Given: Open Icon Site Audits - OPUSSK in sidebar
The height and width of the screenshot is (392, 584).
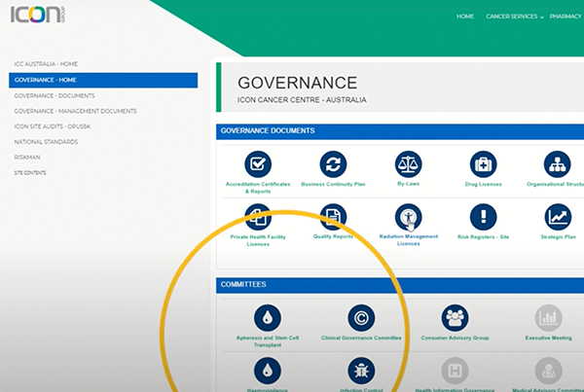Looking at the screenshot, I should pyautogui.click(x=53, y=126).
